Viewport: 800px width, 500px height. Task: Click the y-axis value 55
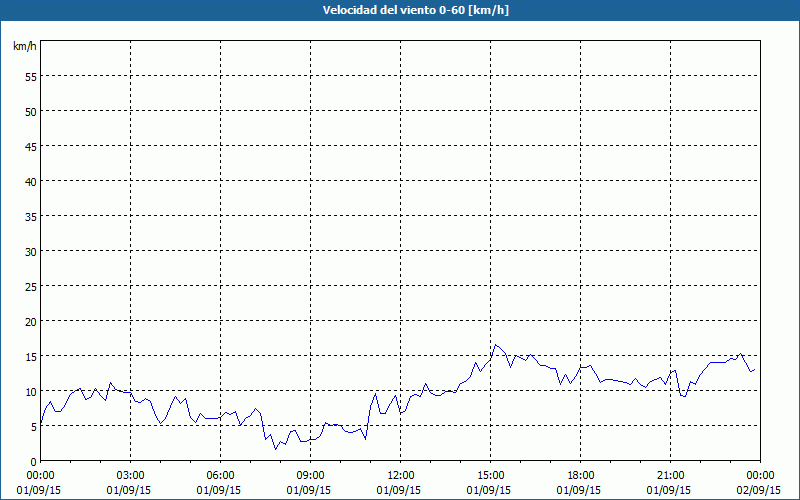(31, 77)
